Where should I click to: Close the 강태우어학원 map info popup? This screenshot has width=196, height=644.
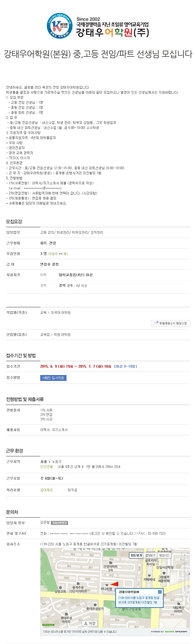click(160, 592)
